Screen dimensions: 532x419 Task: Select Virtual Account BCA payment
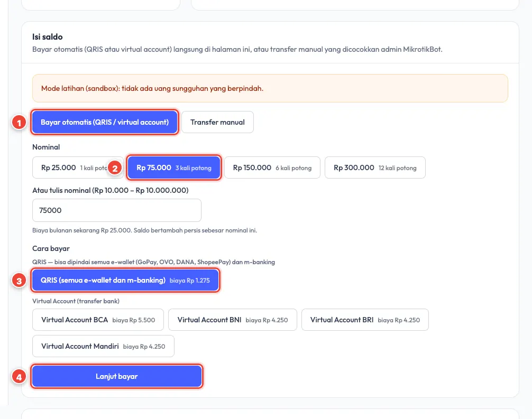point(98,320)
